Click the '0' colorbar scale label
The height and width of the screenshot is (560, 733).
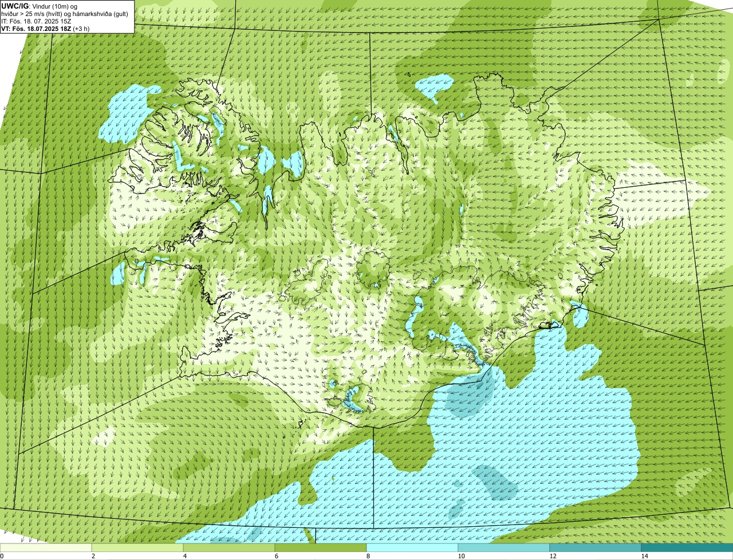(x=2, y=556)
